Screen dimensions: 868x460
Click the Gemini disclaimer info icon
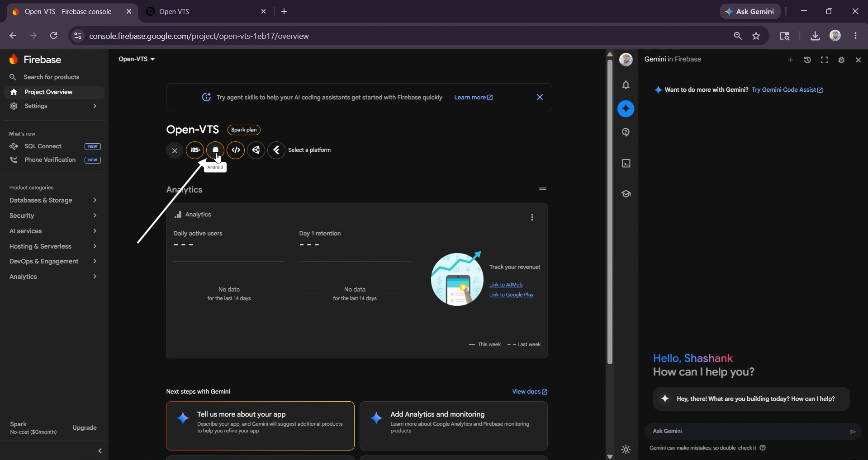click(763, 448)
